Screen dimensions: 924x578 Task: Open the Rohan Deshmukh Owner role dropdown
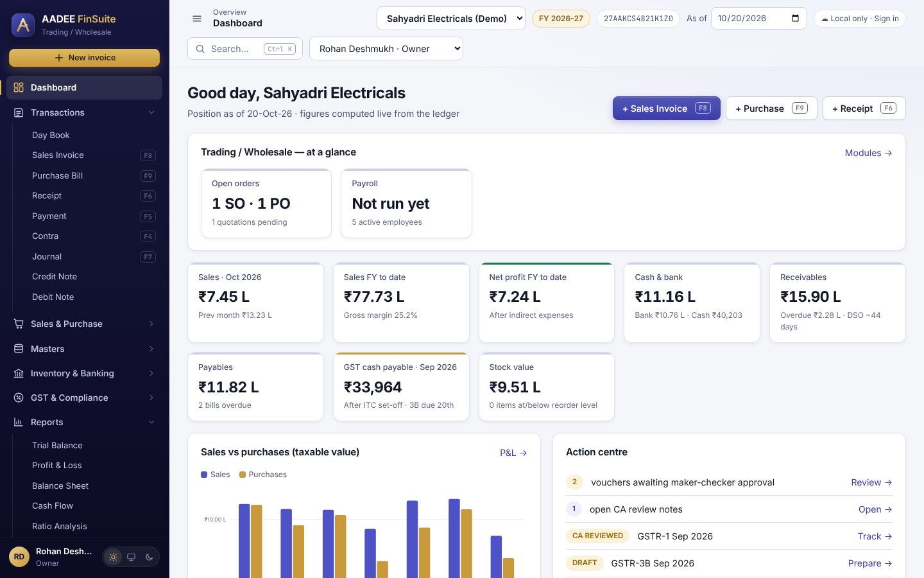(x=386, y=49)
